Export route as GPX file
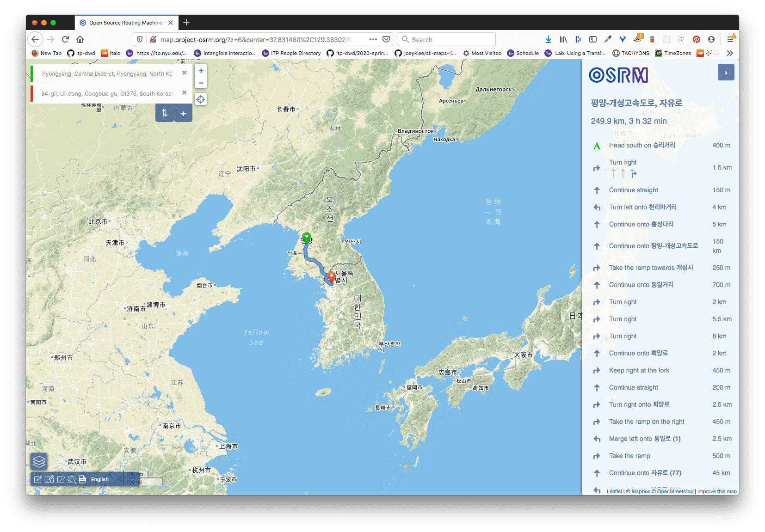Screen dimensions: 765x532 point(82,479)
